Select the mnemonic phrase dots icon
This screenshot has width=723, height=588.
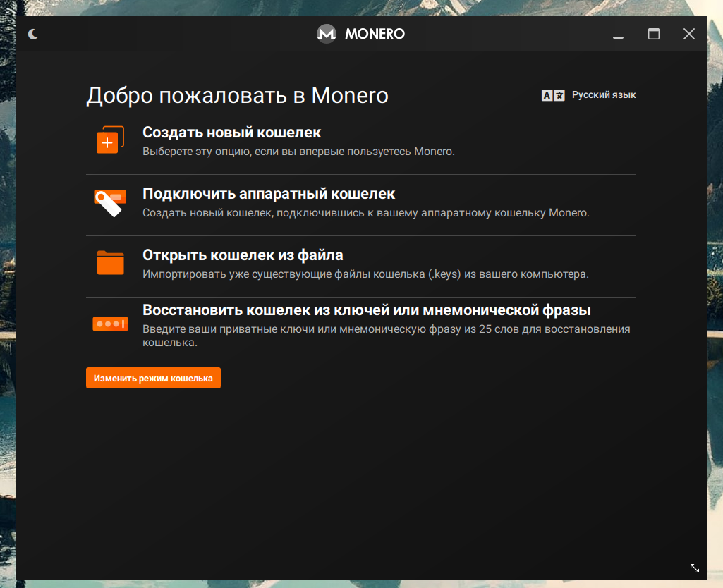pyautogui.click(x=109, y=323)
